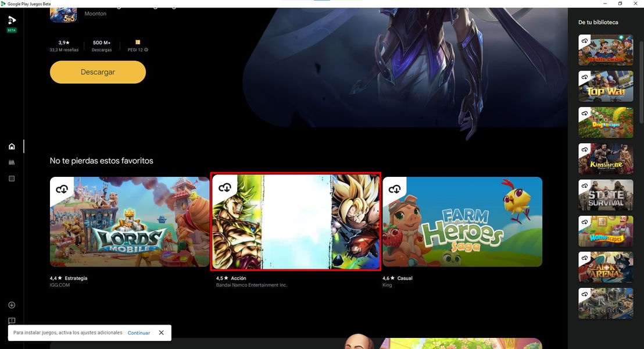Open State of Survival from your library
This screenshot has height=349, width=644.
(606, 195)
